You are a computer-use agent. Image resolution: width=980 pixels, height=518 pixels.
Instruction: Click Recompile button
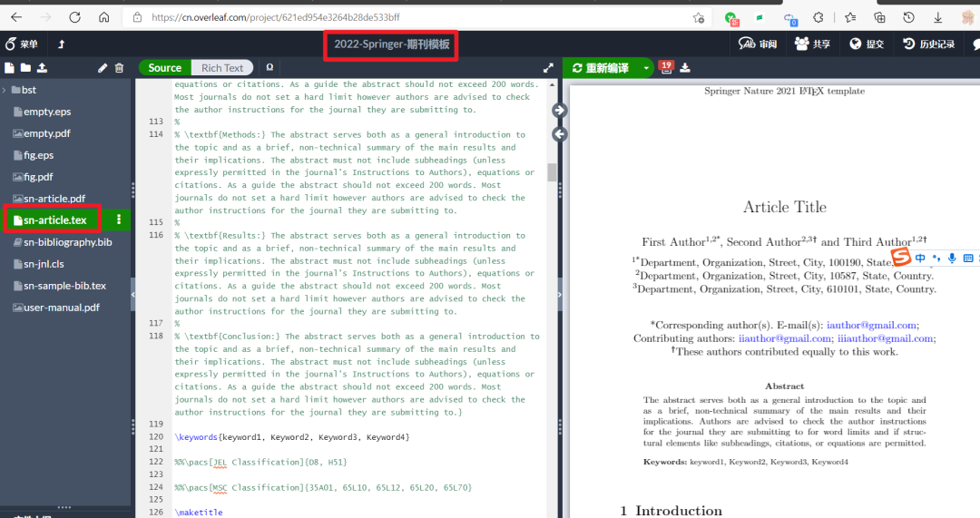pos(601,68)
